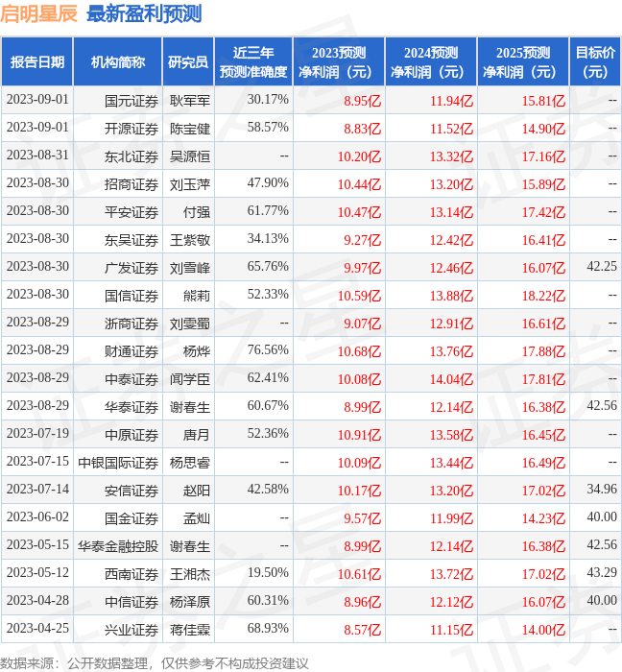Image resolution: width=622 pixels, height=672 pixels.
Task: Click researcher name 王湘杰
Action: click(190, 574)
